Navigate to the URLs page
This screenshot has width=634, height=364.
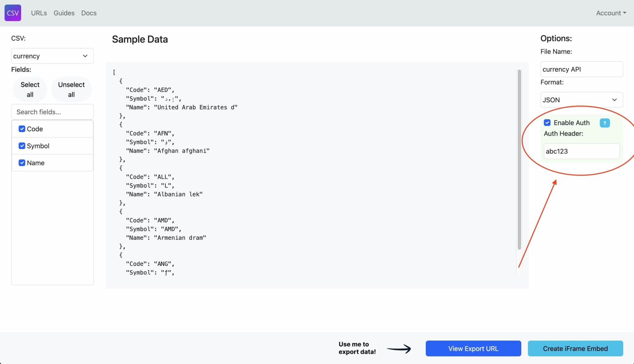(39, 13)
